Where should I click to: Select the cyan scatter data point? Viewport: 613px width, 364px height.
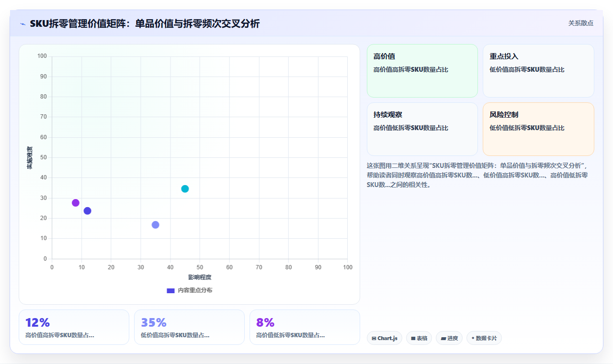(x=185, y=189)
